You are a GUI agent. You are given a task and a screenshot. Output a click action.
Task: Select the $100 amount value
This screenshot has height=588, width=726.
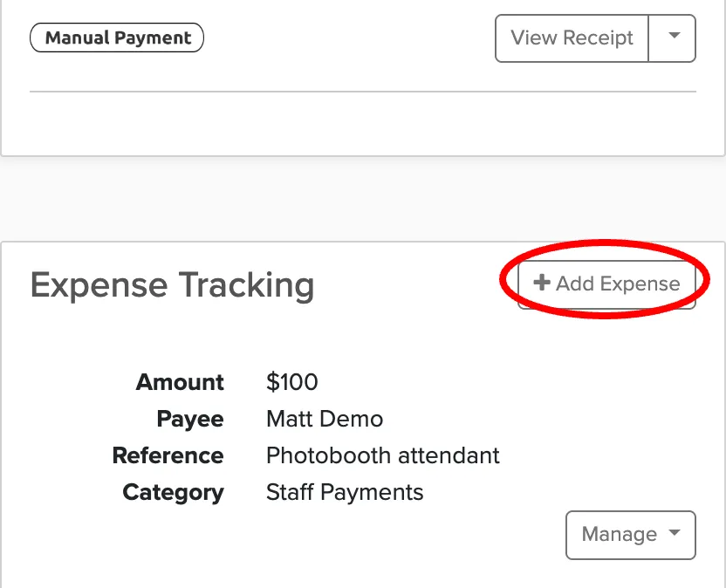292,382
